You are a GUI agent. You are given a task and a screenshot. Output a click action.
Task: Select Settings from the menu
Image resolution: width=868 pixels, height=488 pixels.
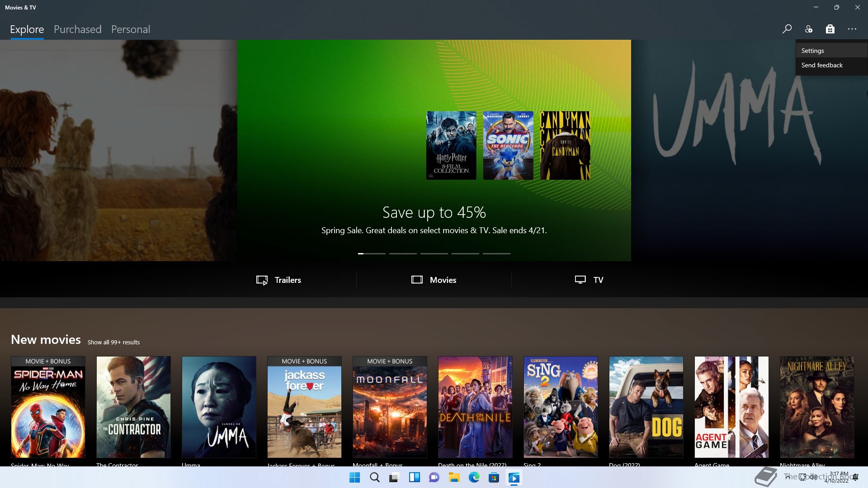831,51
